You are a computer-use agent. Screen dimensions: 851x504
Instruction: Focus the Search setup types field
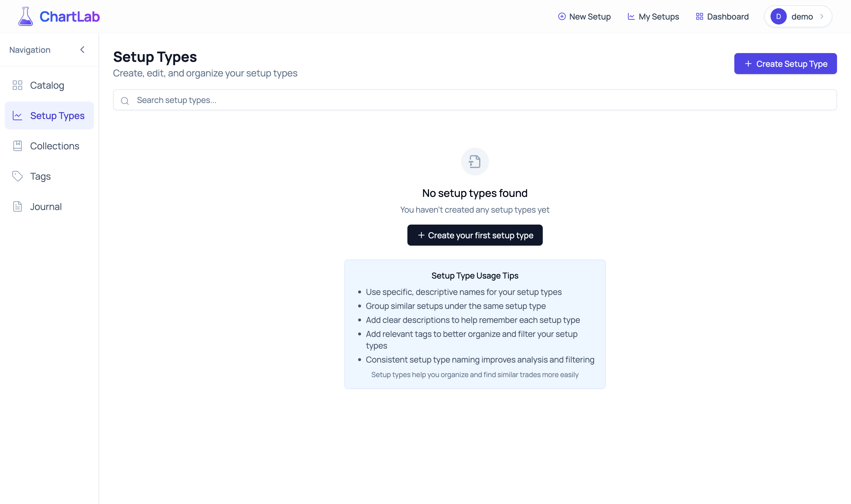pos(475,100)
